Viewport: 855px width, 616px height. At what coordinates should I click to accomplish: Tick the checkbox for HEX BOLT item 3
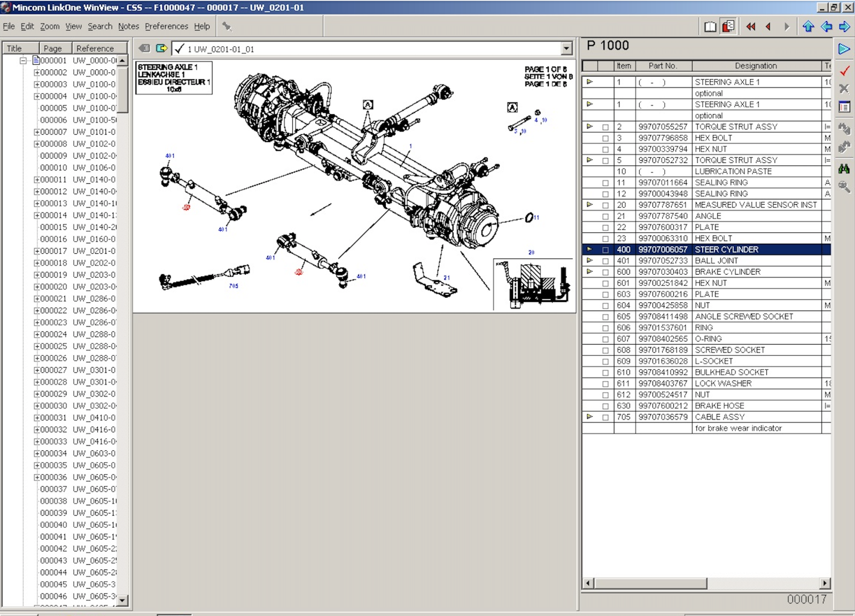[x=605, y=138]
